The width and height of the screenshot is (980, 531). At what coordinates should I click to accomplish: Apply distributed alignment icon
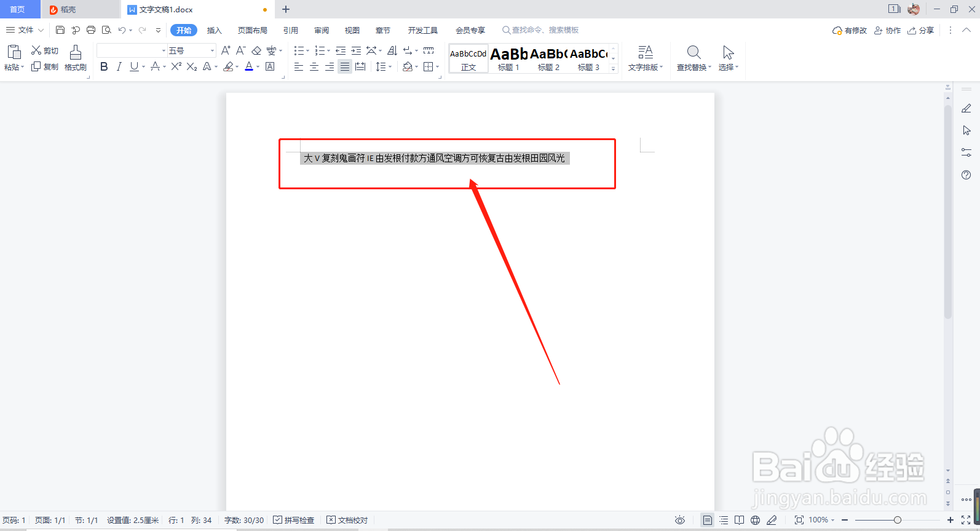360,66
